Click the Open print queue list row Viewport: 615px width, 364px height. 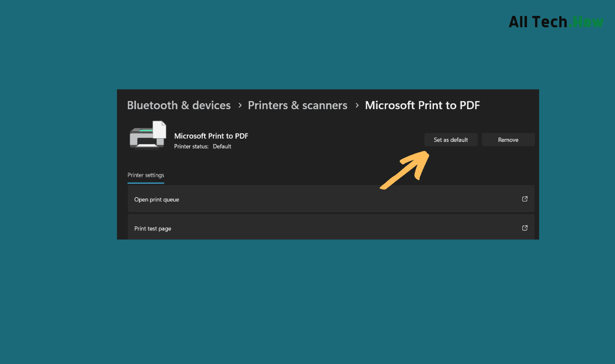[330, 199]
